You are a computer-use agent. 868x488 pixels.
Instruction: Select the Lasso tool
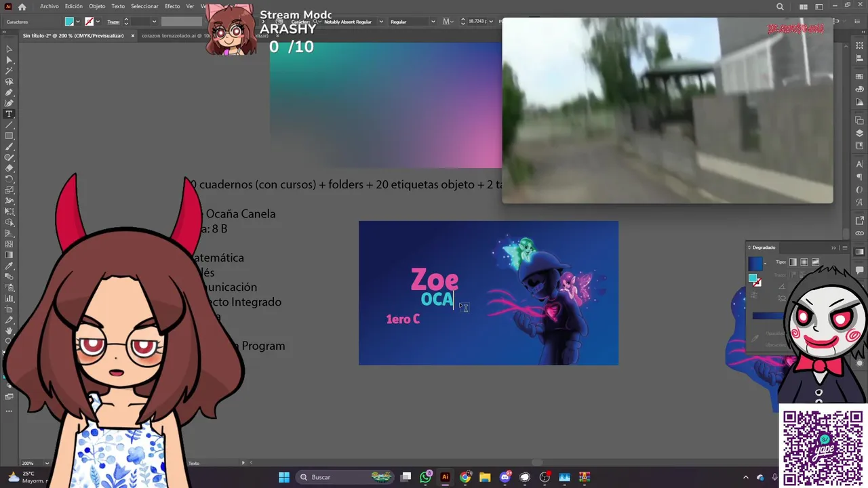tap(9, 81)
